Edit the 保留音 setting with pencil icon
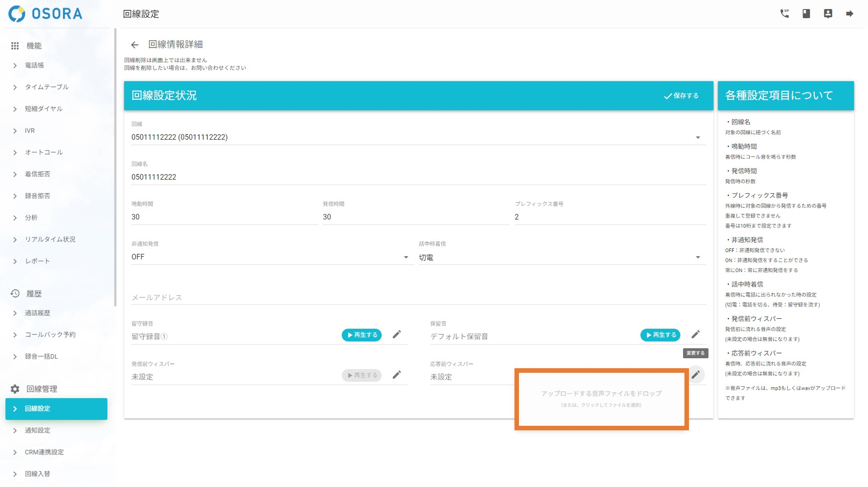This screenshot has width=868, height=487. tap(695, 335)
